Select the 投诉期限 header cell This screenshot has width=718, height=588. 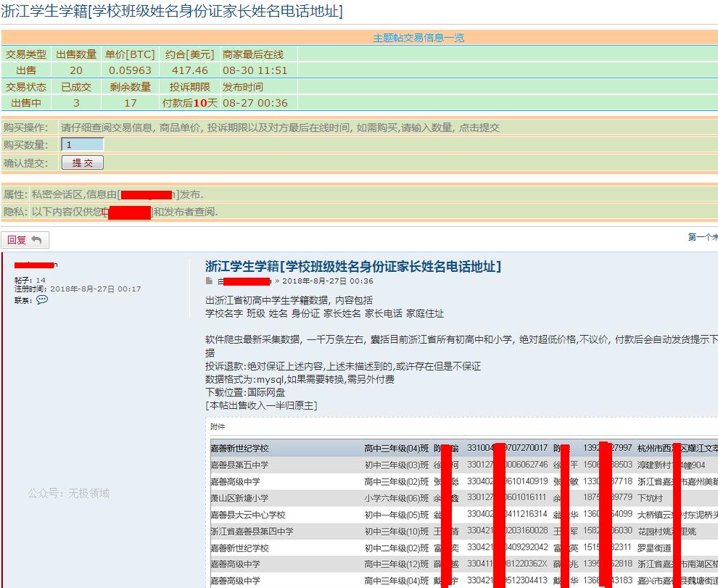click(x=189, y=87)
